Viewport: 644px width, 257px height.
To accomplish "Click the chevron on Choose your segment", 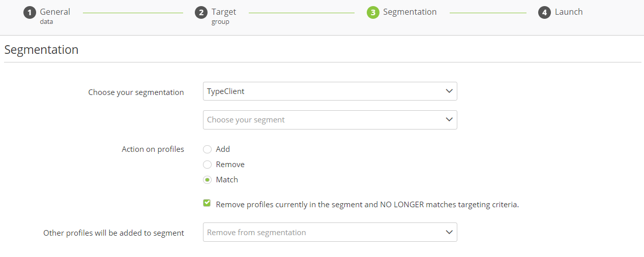I will (449, 120).
